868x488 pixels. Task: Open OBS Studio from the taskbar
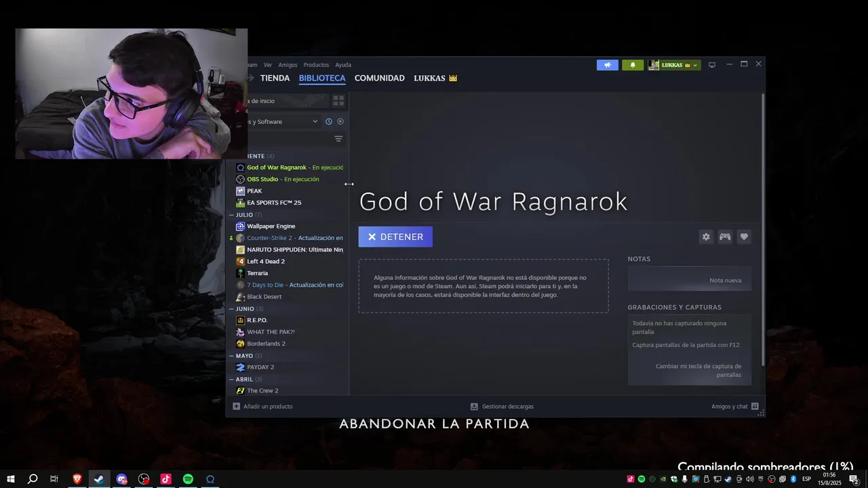click(144, 479)
